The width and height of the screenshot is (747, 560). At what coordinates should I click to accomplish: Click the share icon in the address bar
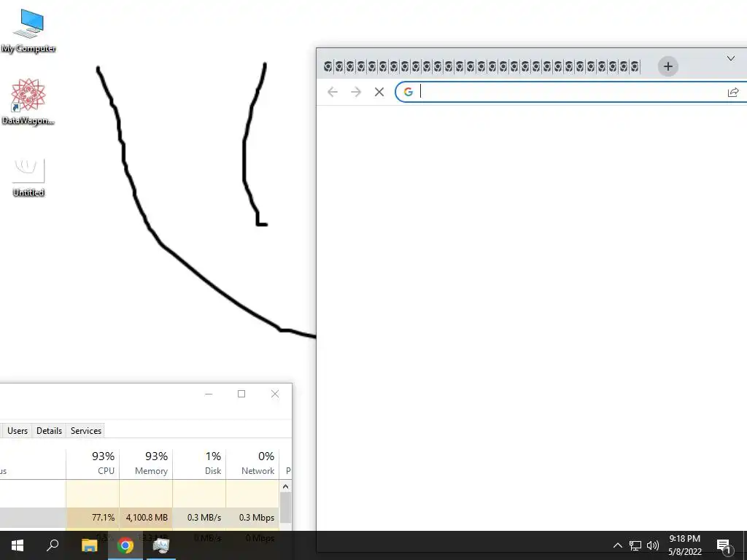point(733,93)
